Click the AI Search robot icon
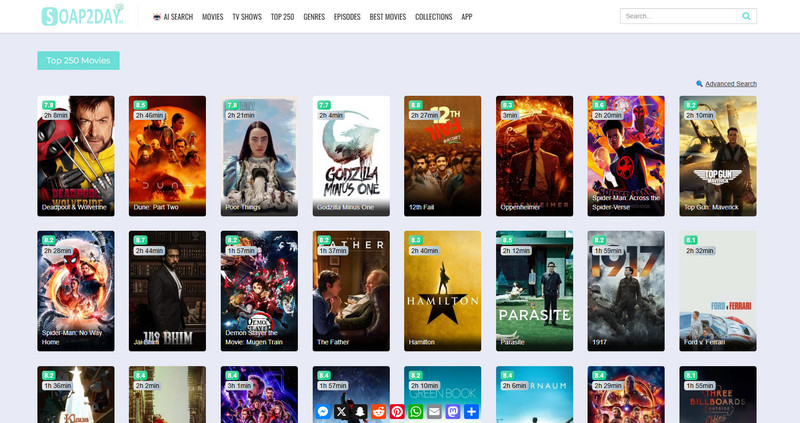The image size is (800, 423). 157,17
